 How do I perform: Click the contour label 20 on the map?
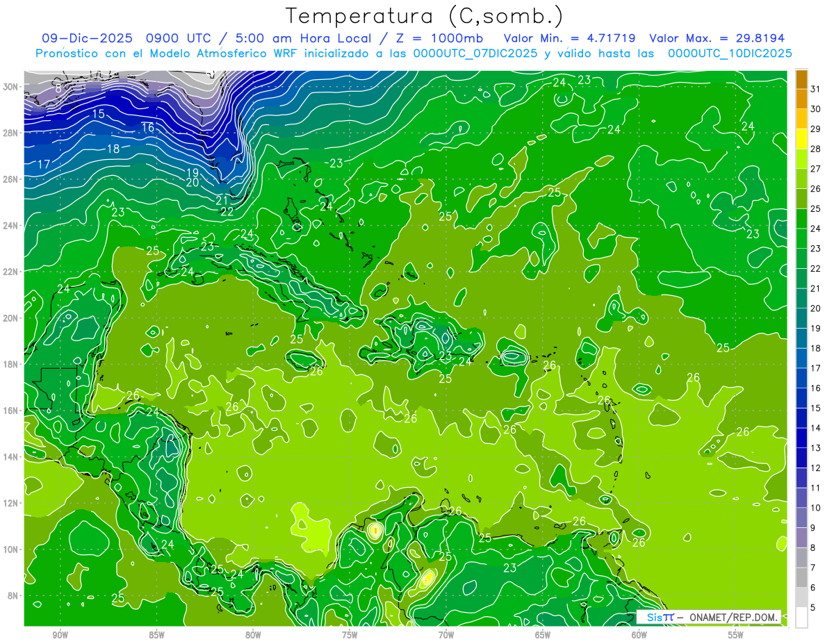click(x=192, y=182)
